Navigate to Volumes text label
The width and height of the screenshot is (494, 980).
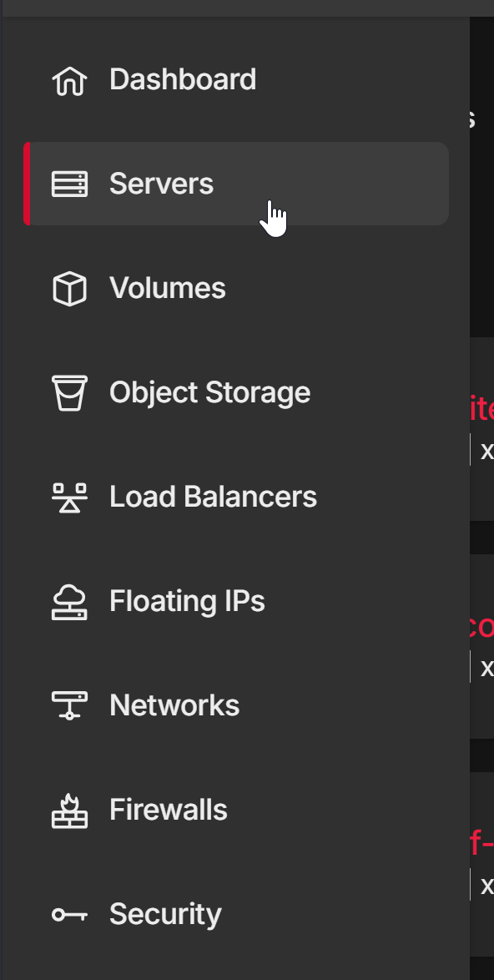pyautogui.click(x=168, y=288)
